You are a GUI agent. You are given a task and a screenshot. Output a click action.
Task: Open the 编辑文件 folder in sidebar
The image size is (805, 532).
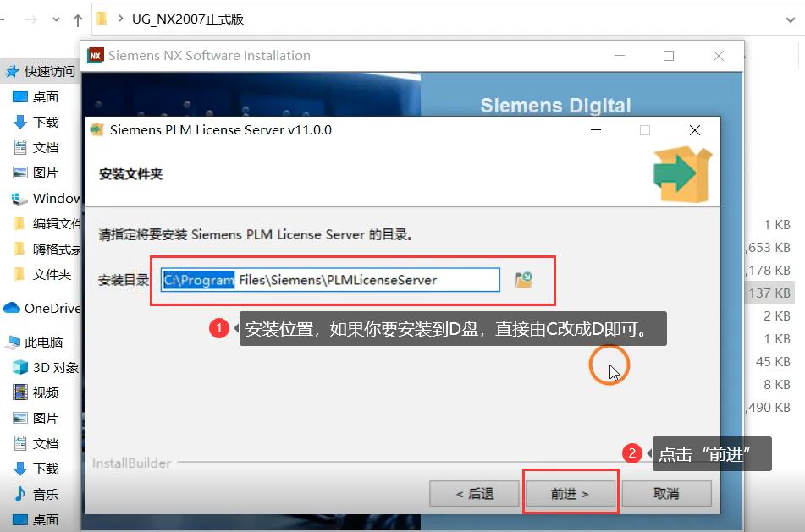pos(47,223)
